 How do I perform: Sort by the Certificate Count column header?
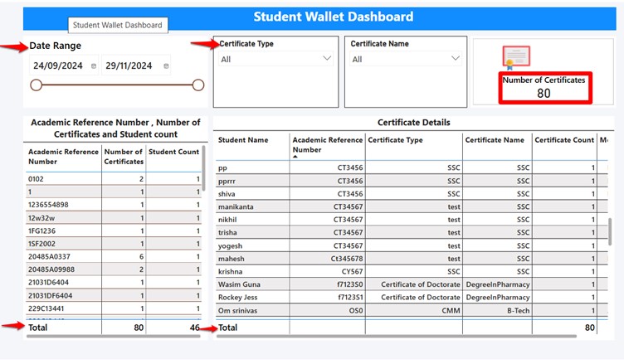[x=563, y=140]
